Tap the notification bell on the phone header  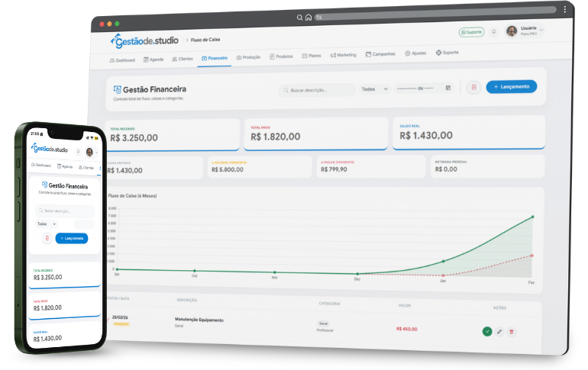[x=78, y=151]
